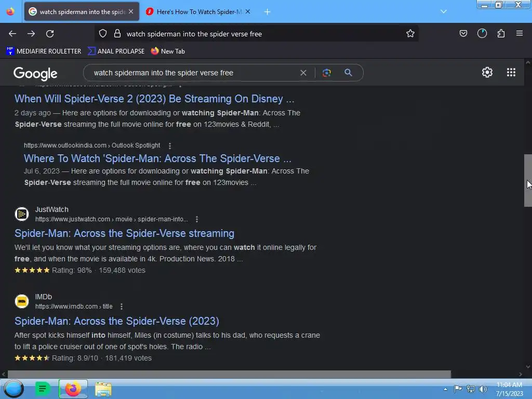
Task: Click the 'Rating: 98%' text
Action: pyautogui.click(x=72, y=270)
